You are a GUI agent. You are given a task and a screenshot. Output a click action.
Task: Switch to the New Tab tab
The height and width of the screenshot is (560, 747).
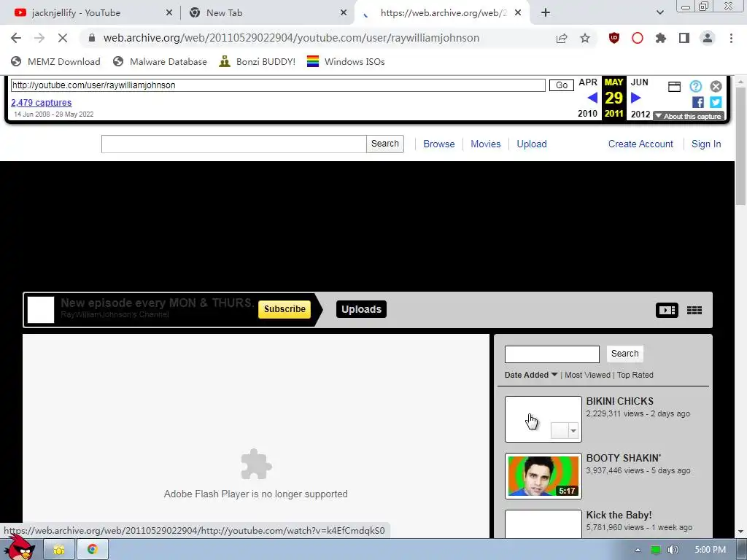pyautogui.click(x=225, y=13)
